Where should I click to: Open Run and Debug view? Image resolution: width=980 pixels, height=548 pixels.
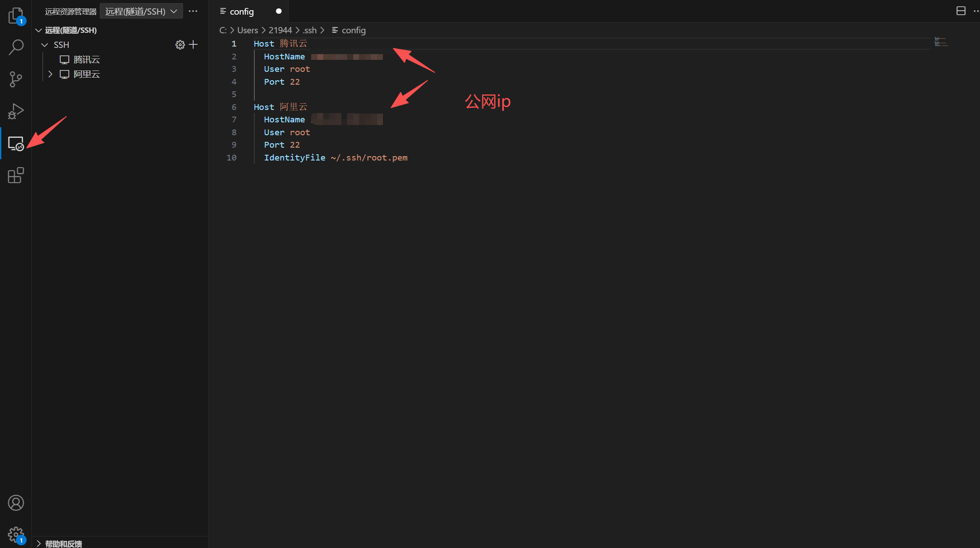(x=16, y=111)
